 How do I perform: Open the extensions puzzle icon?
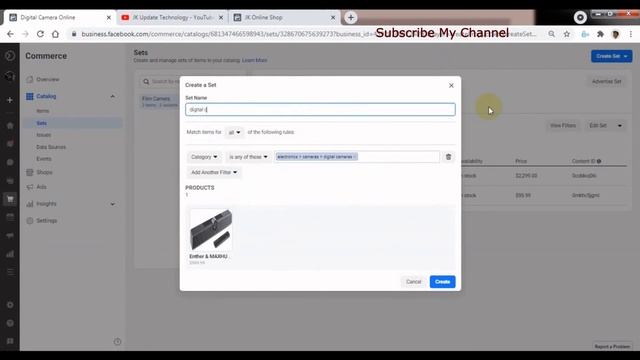(x=600, y=34)
